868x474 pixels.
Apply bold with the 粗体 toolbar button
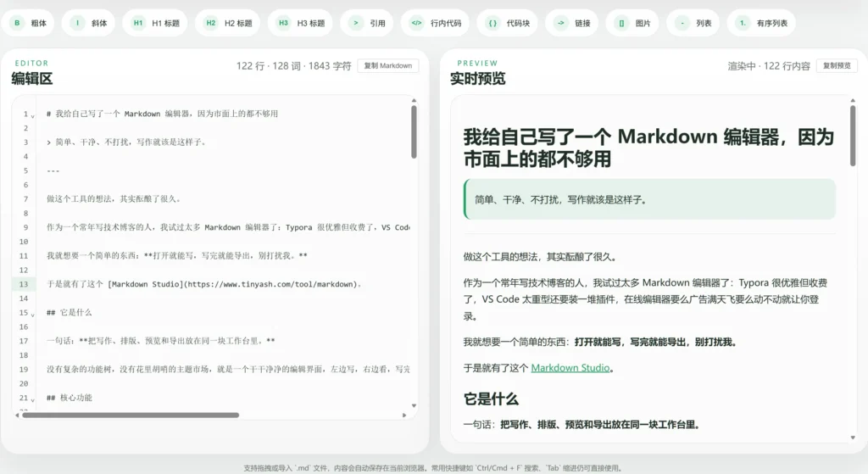point(30,23)
